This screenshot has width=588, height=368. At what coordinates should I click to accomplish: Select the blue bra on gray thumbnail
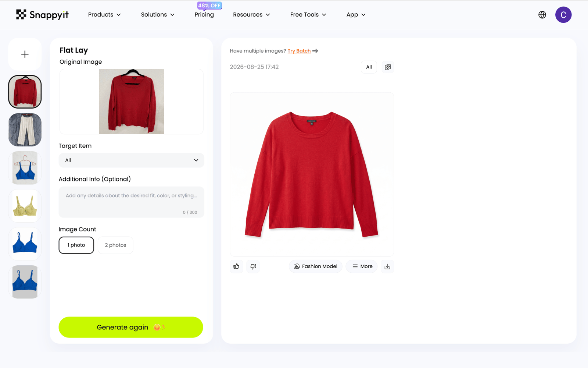pyautogui.click(x=25, y=282)
